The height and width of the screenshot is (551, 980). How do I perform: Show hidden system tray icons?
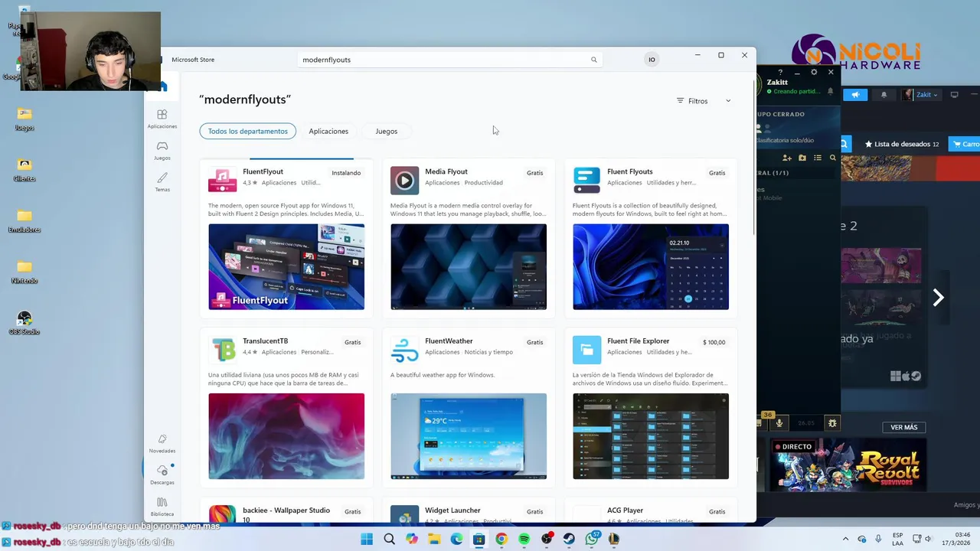pos(845,539)
